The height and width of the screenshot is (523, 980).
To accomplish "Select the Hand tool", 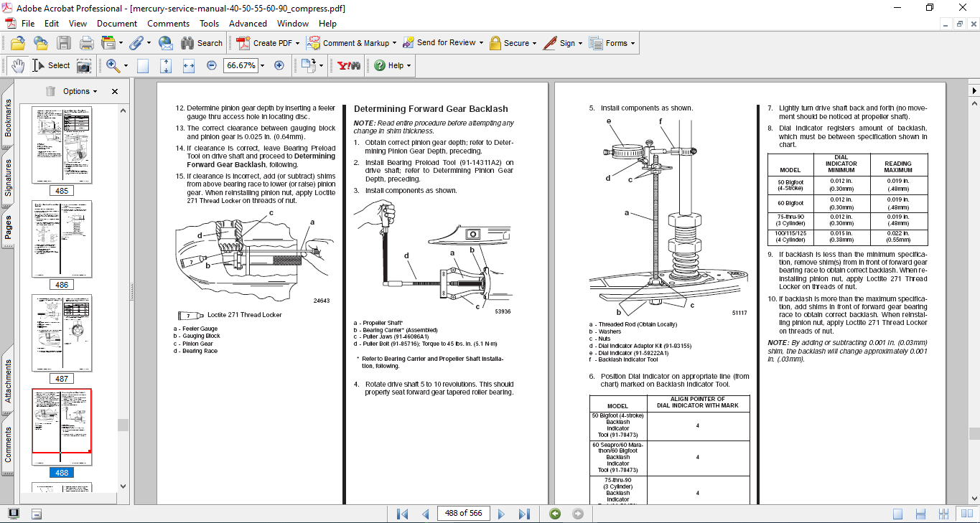I will [17, 65].
